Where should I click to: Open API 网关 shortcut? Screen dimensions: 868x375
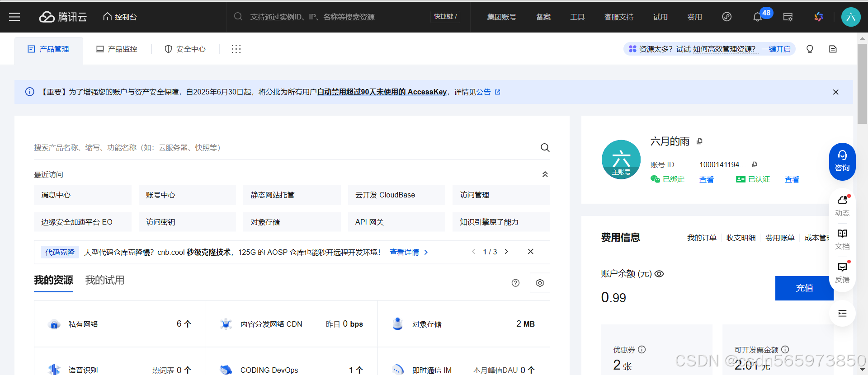(396, 222)
